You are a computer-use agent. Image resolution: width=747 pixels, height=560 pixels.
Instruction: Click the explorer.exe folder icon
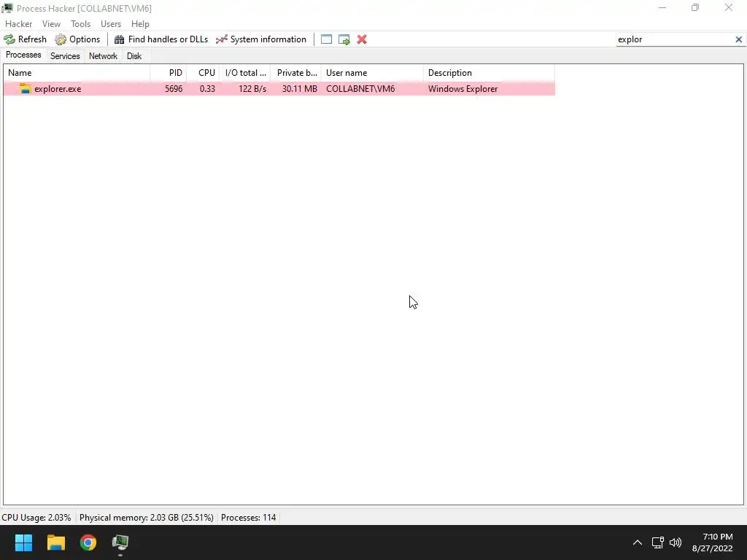click(25, 88)
